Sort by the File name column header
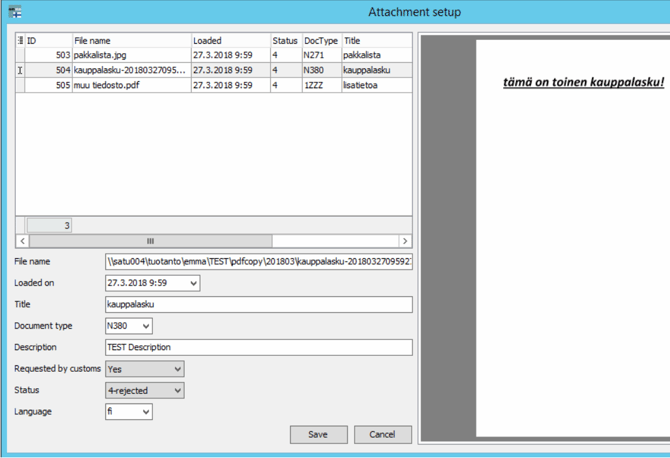The image size is (670, 458). click(130, 40)
